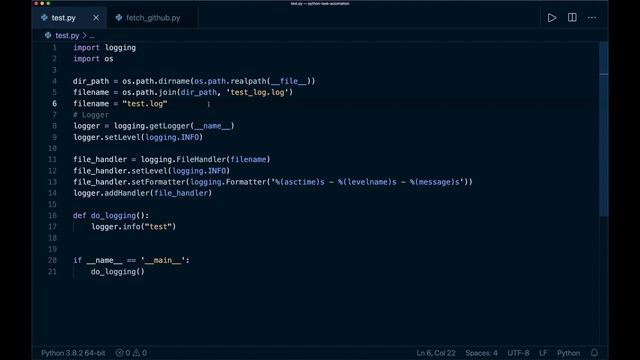Open the More Actions ellipsis menu
The image size is (640, 360).
592,18
